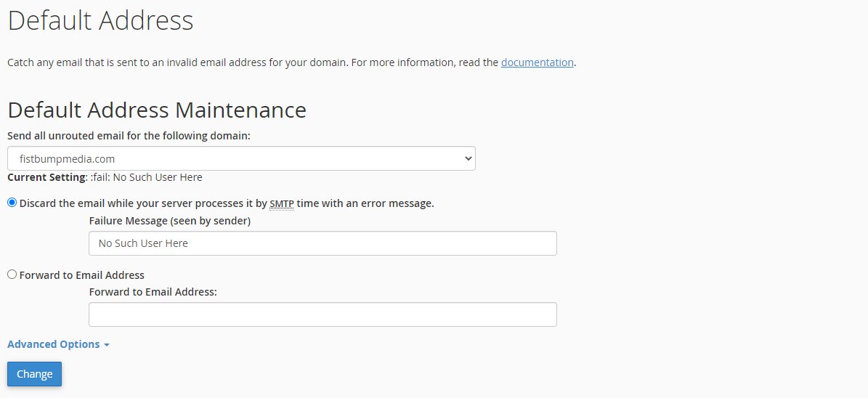The height and width of the screenshot is (398, 868).
Task: Open the fistbumpmedia.com domain dropdown
Action: [241, 158]
